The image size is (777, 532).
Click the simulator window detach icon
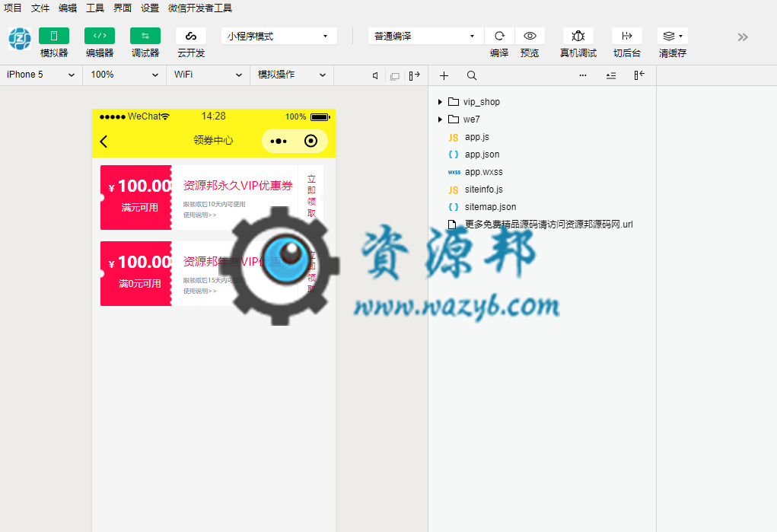pos(395,76)
